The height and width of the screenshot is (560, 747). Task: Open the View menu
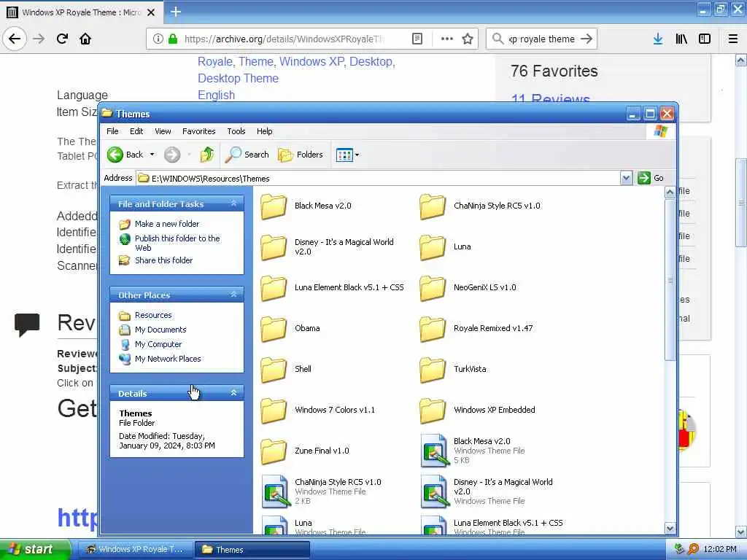click(x=163, y=131)
